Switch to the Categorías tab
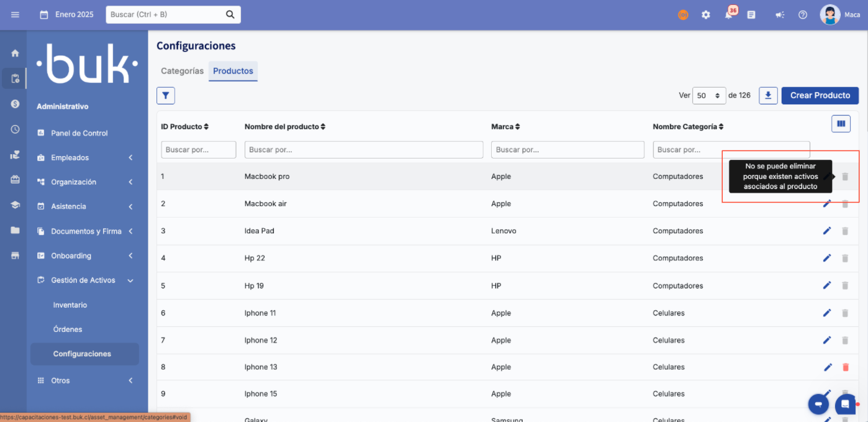The height and width of the screenshot is (422, 868). tap(182, 71)
